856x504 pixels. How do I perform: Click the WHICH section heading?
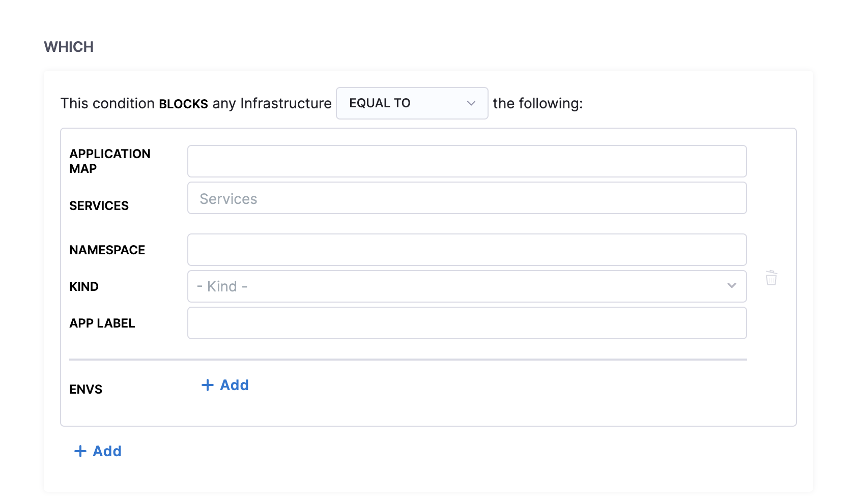(x=69, y=47)
